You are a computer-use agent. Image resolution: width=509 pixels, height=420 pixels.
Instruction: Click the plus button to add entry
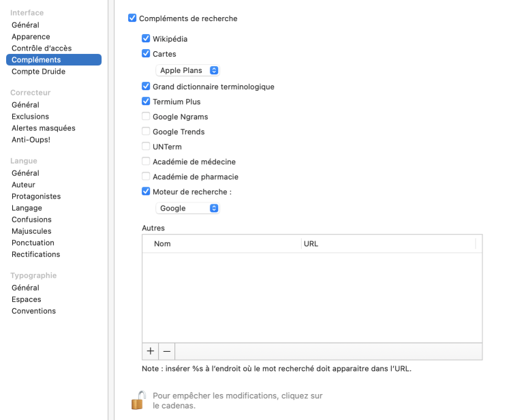[151, 351]
